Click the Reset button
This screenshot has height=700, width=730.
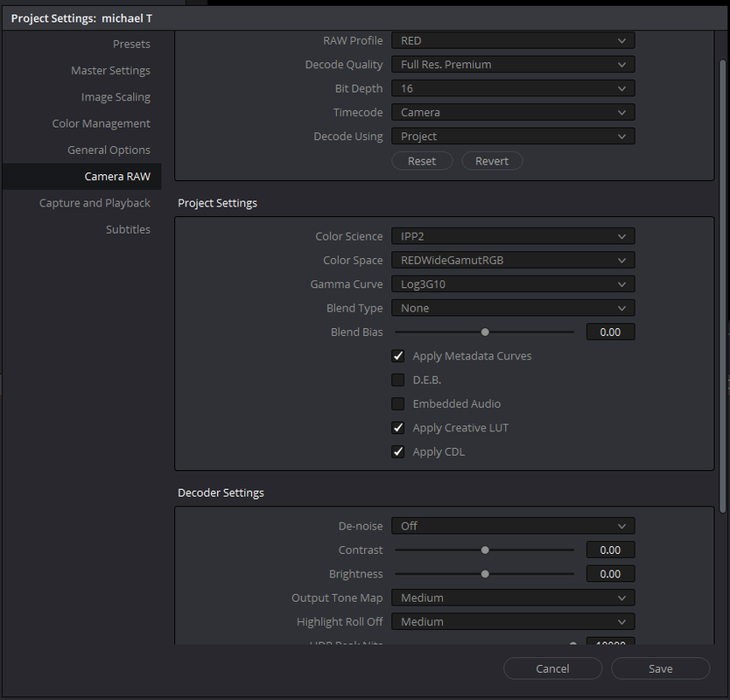[422, 161]
